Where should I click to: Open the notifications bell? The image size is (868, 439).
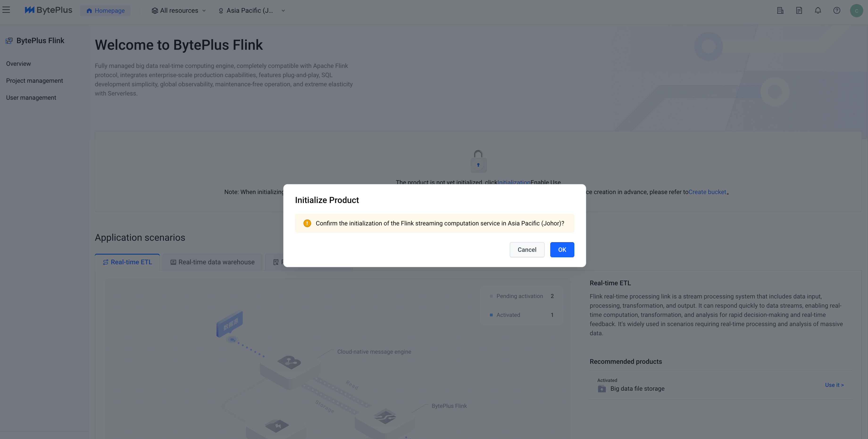pyautogui.click(x=818, y=10)
